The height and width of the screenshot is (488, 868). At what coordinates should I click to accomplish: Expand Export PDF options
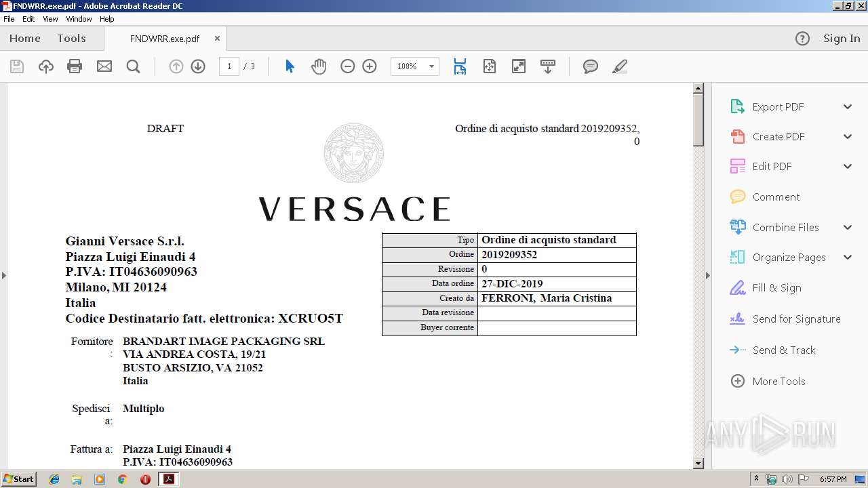pyautogui.click(x=848, y=106)
